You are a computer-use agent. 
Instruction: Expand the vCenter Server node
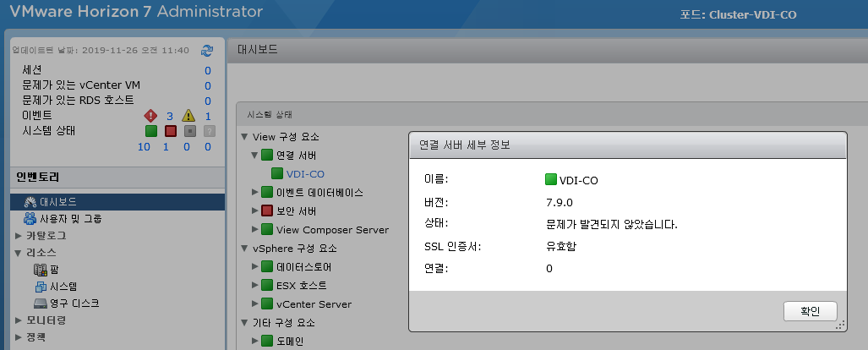tap(254, 304)
